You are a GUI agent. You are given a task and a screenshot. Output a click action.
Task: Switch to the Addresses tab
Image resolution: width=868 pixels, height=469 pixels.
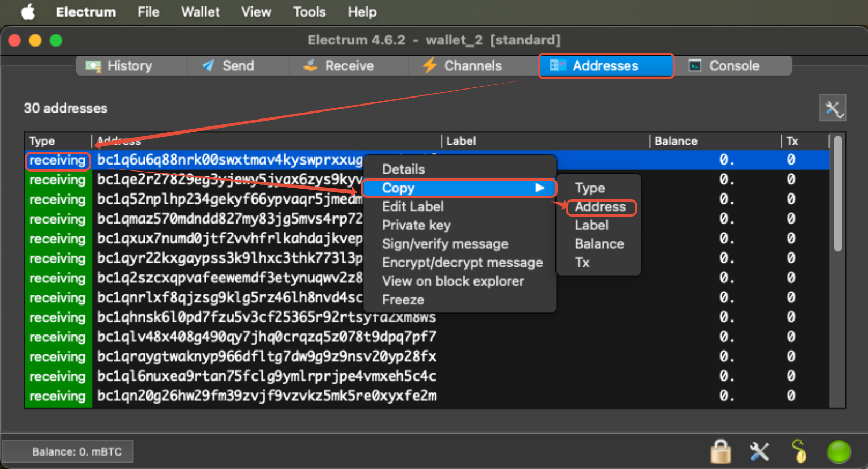click(x=606, y=66)
